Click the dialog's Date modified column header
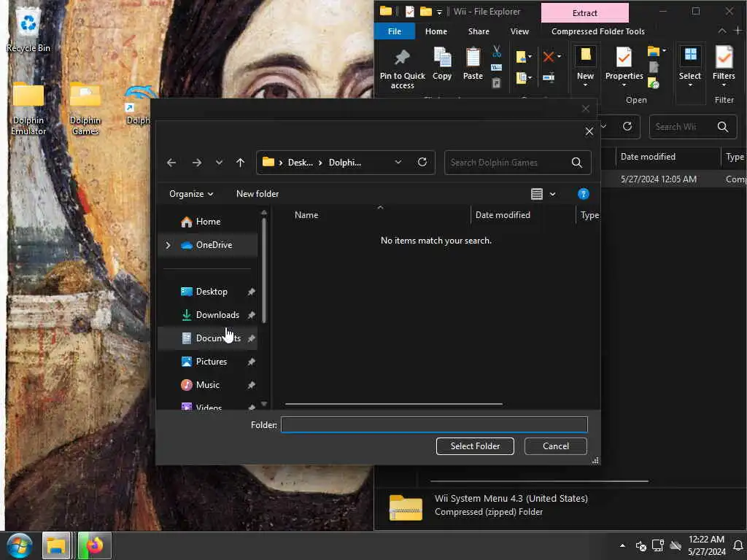This screenshot has width=747, height=560. click(x=503, y=215)
